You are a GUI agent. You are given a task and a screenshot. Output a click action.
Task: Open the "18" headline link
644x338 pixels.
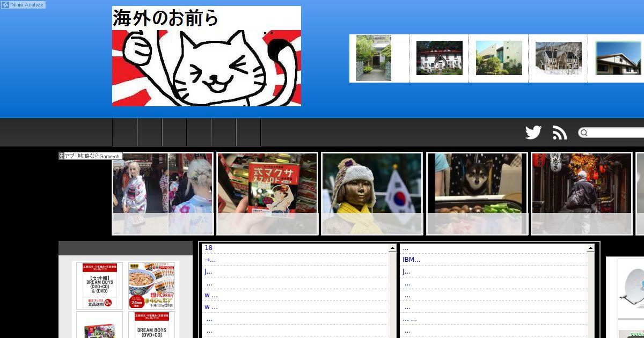208,248
